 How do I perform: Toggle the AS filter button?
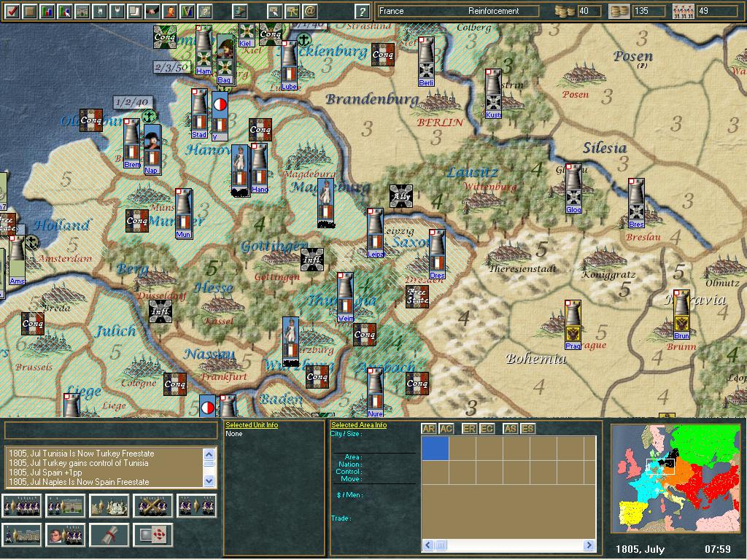tap(510, 429)
